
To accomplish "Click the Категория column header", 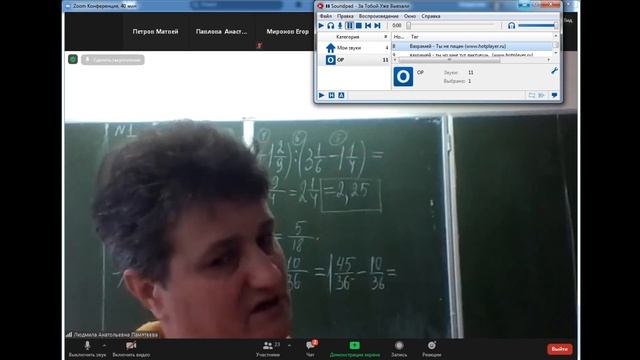I will [x=348, y=37].
